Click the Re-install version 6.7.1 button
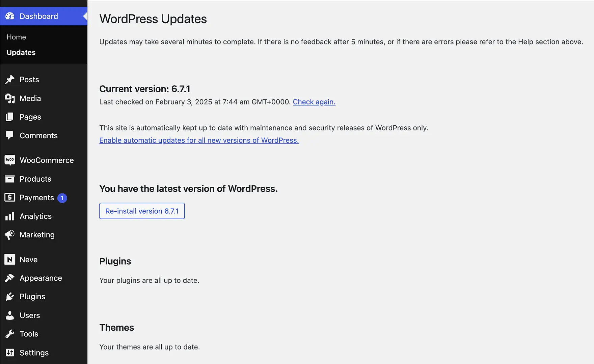The height and width of the screenshot is (364, 594). pyautogui.click(x=142, y=211)
